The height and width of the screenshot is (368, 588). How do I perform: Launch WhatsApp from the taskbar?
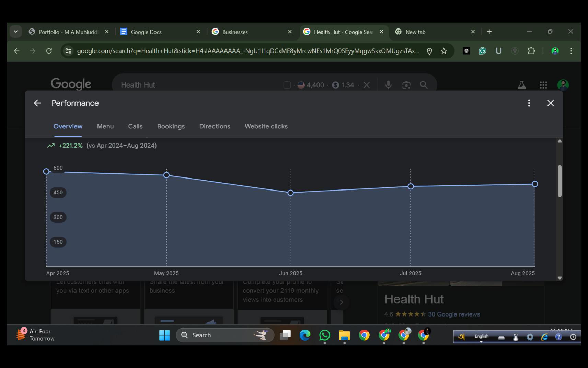click(324, 335)
